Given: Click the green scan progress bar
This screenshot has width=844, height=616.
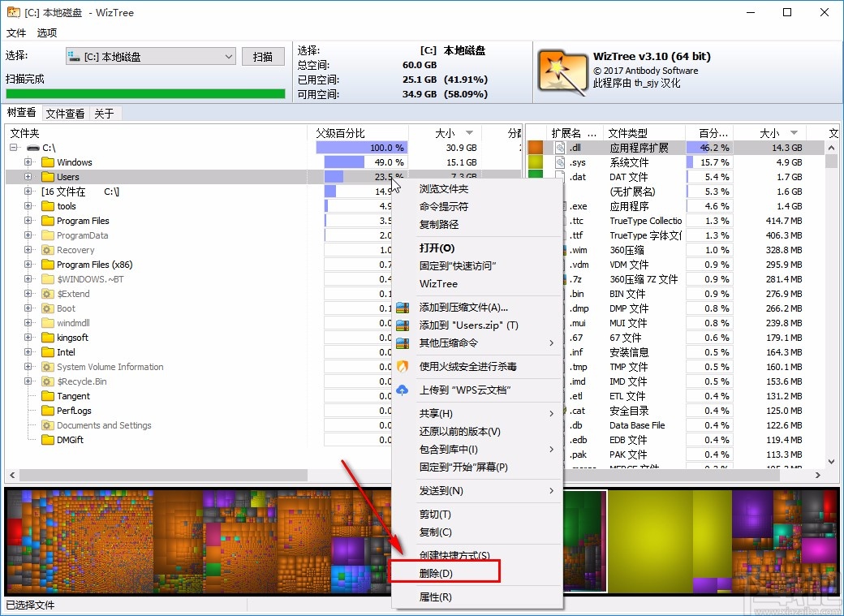Looking at the screenshot, I should pyautogui.click(x=144, y=93).
